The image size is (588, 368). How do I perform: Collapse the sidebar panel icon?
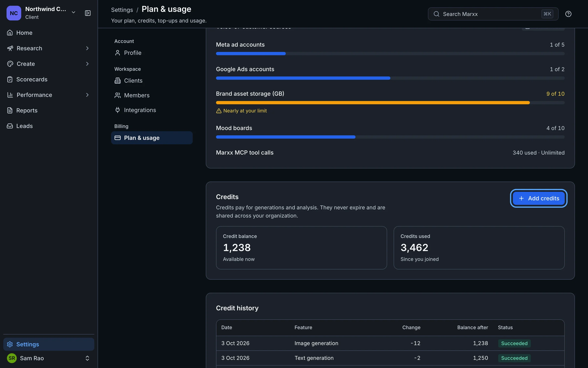88,13
